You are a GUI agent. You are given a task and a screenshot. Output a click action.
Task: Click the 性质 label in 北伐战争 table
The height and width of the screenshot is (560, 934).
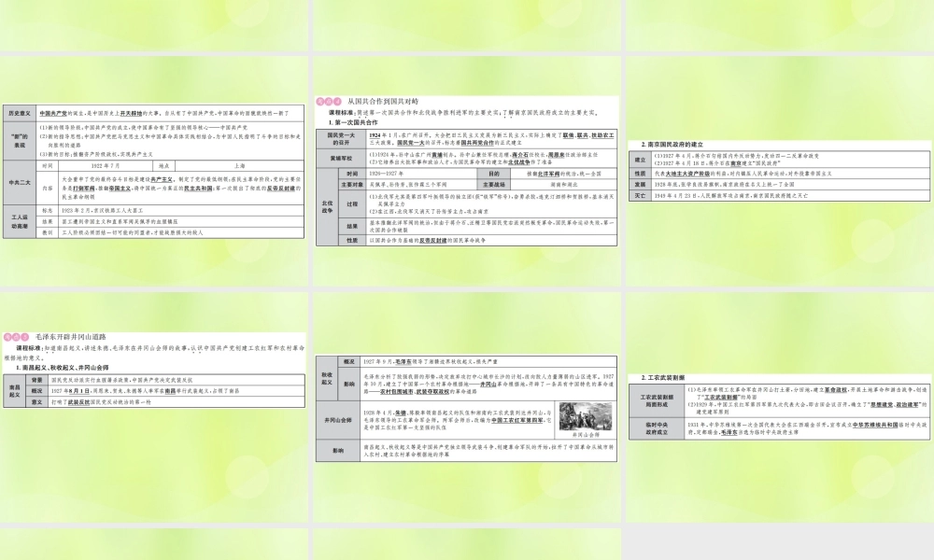(x=351, y=241)
